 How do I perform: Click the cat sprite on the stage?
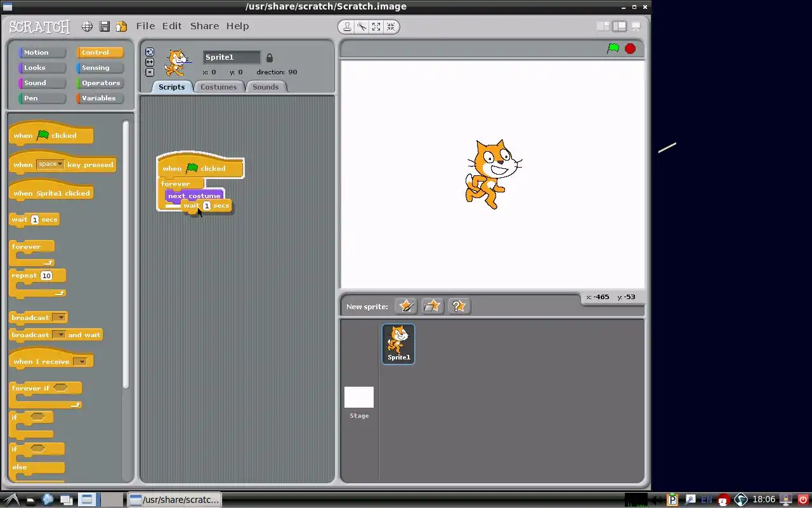click(492, 174)
